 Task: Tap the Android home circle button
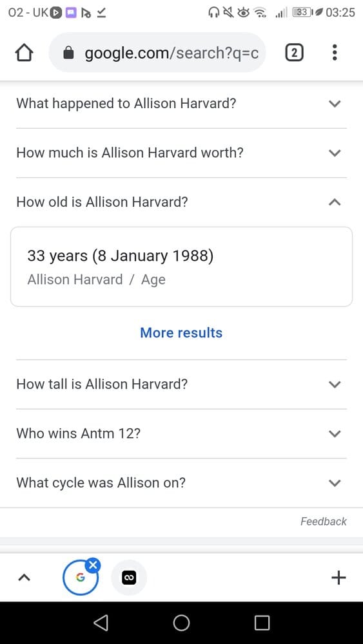(181, 623)
